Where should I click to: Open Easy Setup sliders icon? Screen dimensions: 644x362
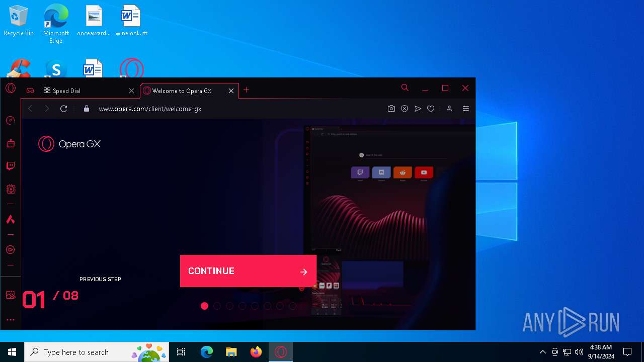point(466,109)
